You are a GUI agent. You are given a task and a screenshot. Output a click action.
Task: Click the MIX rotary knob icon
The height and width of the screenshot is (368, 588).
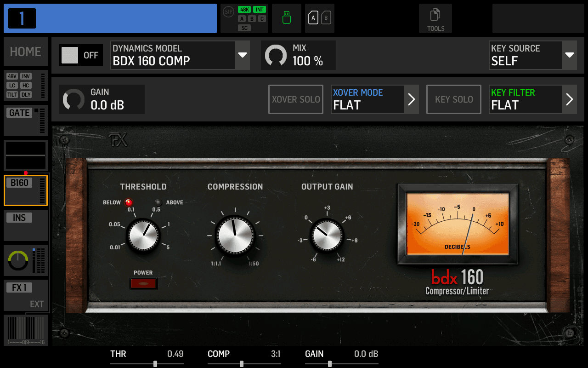[276, 55]
